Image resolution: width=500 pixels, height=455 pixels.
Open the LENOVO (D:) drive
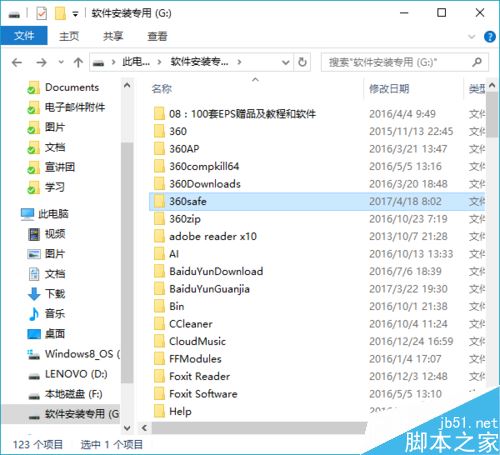click(76, 374)
